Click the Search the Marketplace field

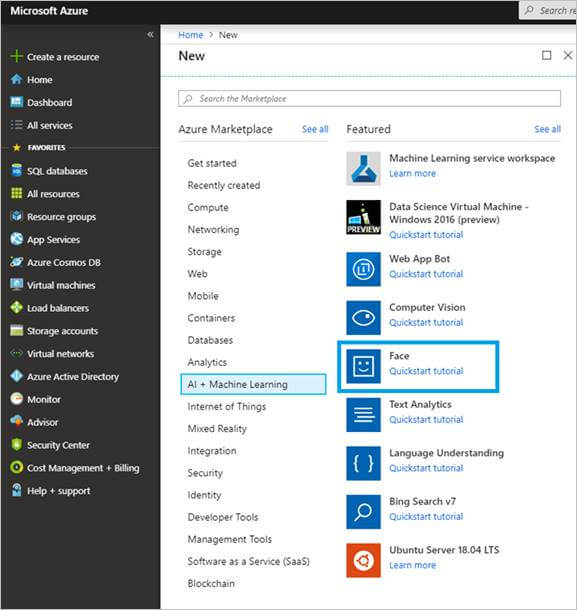coord(369,98)
